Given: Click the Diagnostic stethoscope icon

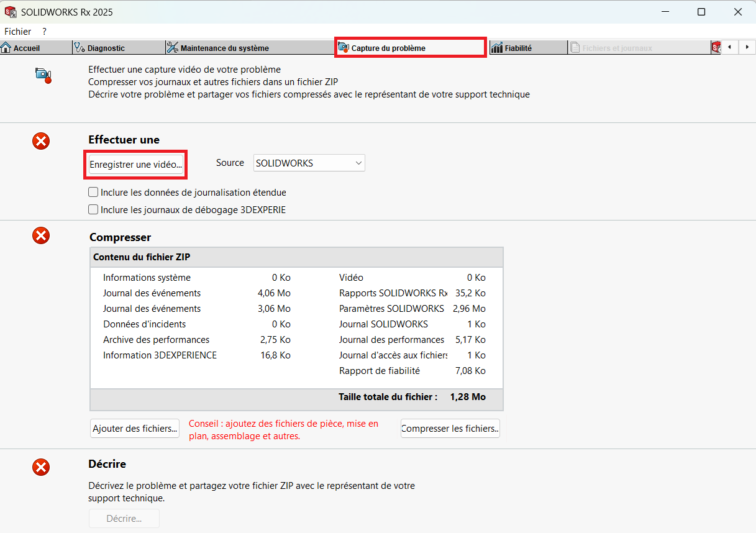Looking at the screenshot, I should point(80,48).
